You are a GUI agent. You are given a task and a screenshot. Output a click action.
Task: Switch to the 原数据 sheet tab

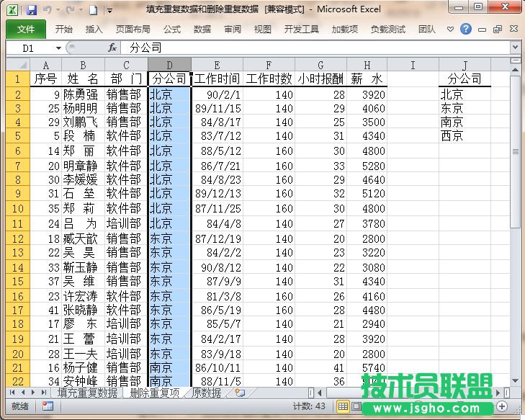tap(207, 393)
